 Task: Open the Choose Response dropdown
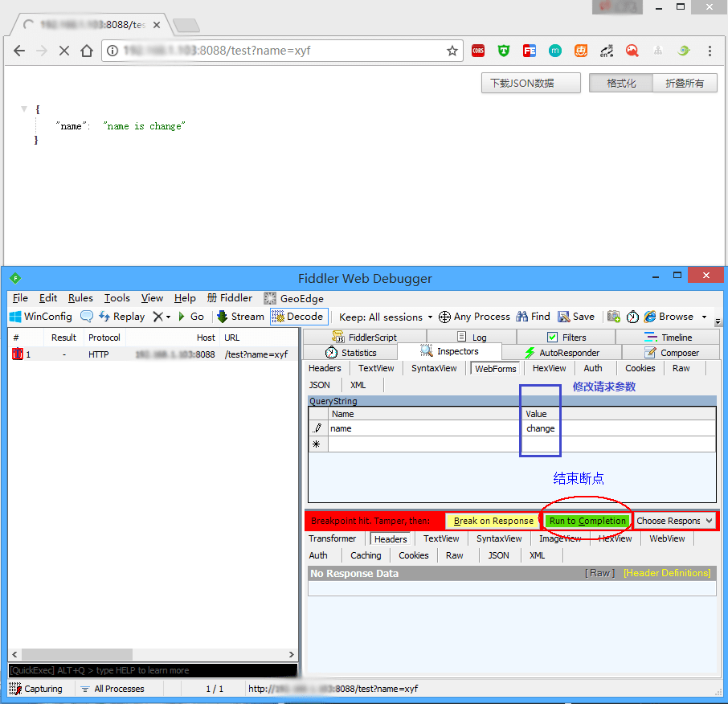tap(673, 521)
